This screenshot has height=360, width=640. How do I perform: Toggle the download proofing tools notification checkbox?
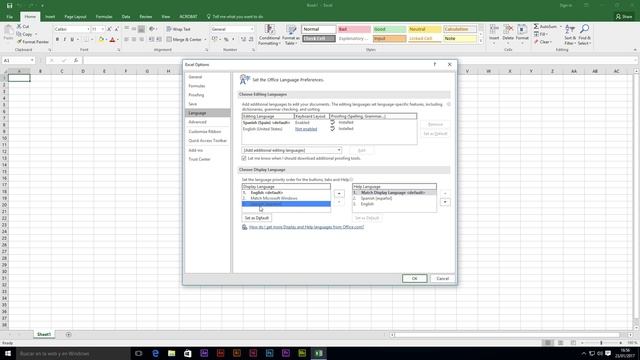click(244, 158)
